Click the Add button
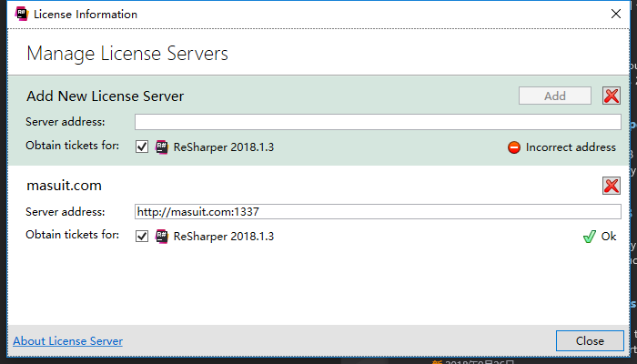The height and width of the screenshot is (364, 637). pos(555,96)
